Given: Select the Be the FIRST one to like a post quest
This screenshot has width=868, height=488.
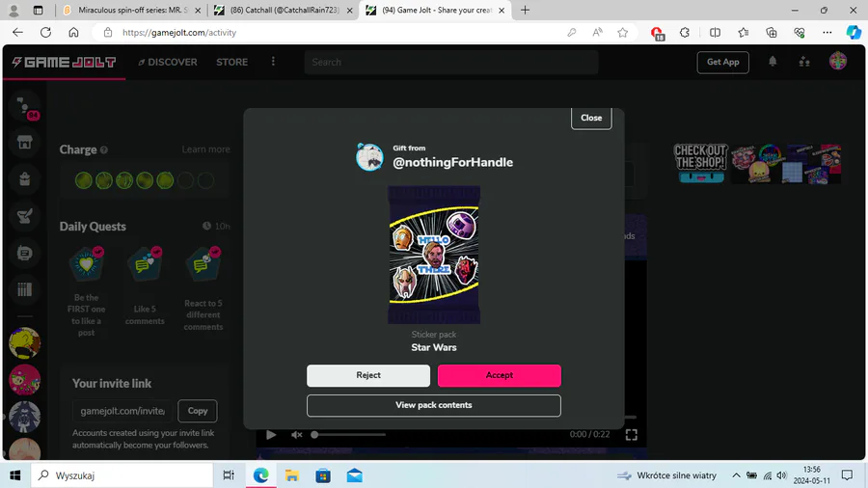Looking at the screenshot, I should (x=87, y=291).
